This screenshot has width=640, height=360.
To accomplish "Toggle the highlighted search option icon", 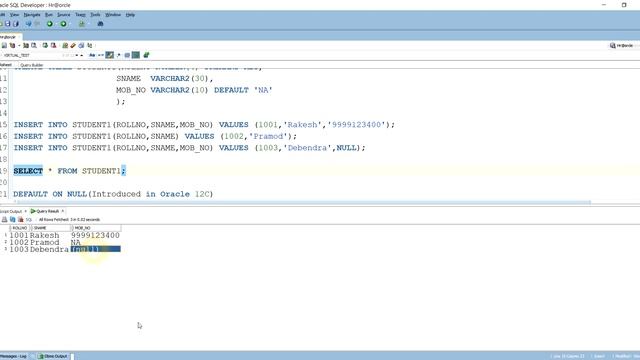I will [109, 55].
